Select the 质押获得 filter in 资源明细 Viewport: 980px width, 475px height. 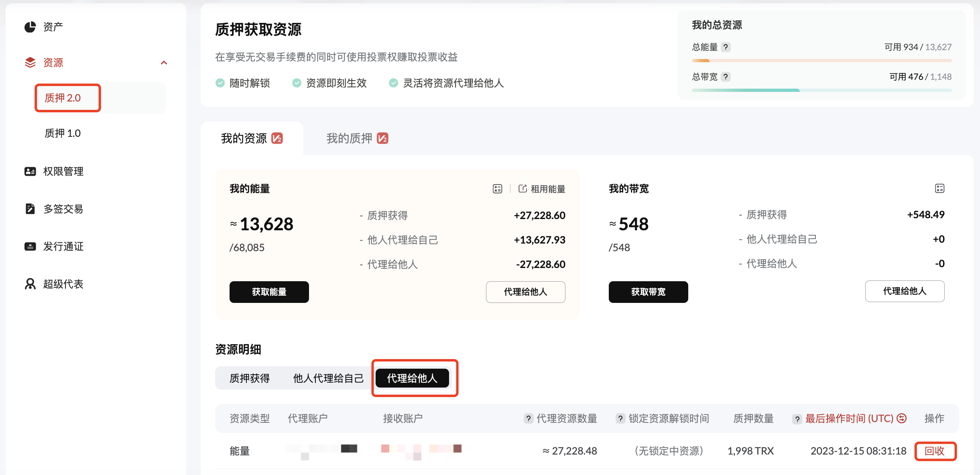(x=250, y=378)
